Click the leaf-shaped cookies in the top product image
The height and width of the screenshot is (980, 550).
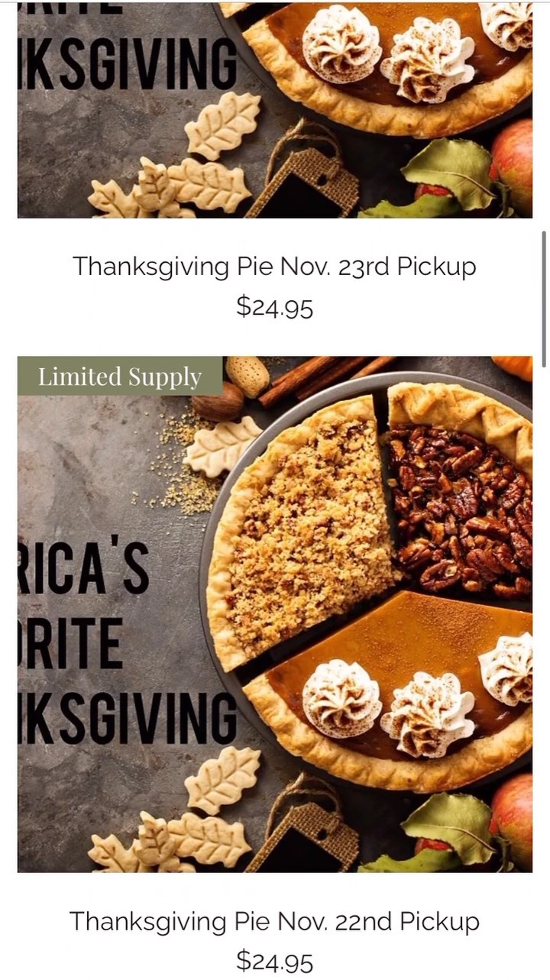pos(222,126)
